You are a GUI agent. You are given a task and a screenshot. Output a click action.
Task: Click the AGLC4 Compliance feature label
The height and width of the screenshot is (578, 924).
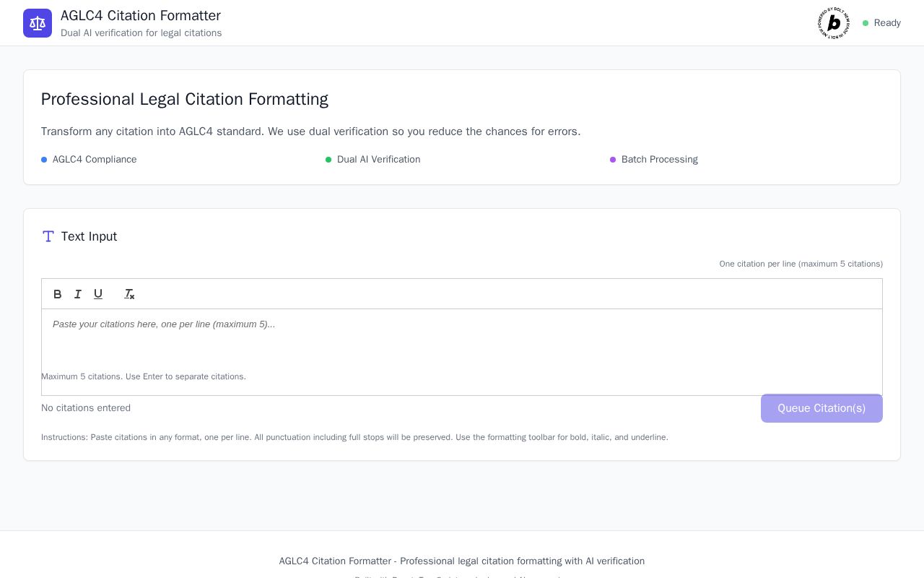pyautogui.click(x=95, y=160)
